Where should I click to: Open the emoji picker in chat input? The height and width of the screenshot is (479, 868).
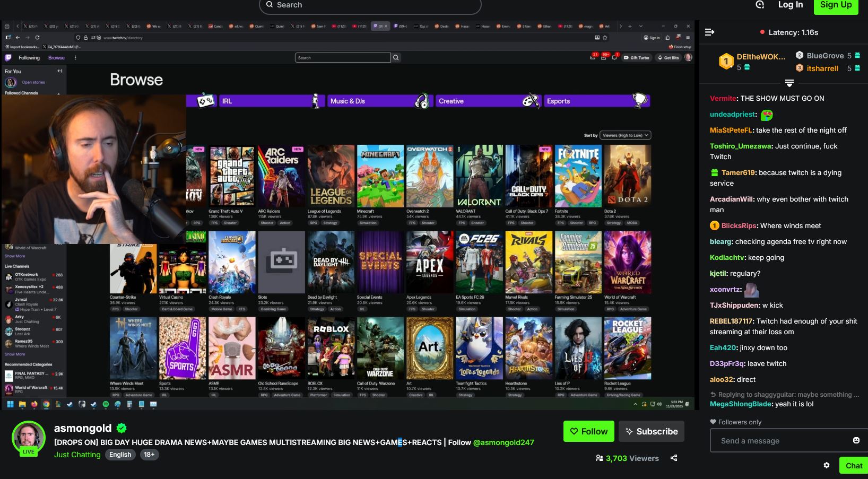tap(856, 440)
